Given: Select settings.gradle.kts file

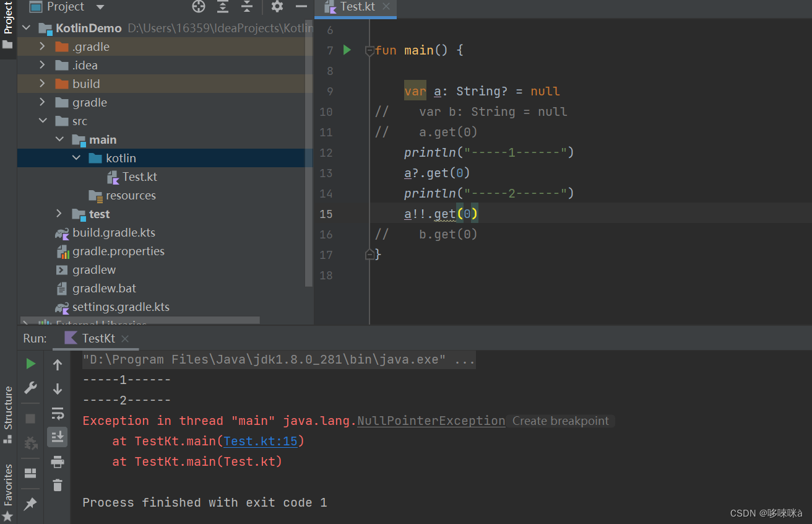Looking at the screenshot, I should tap(121, 307).
